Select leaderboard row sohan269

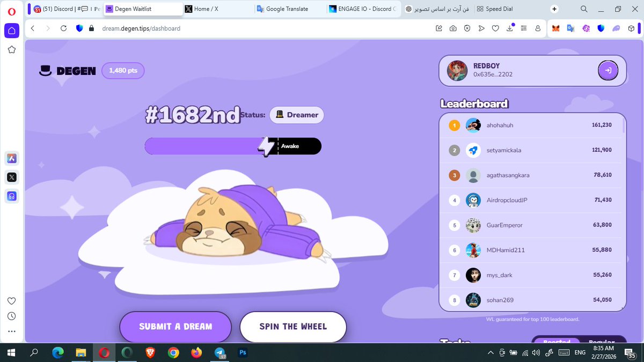coord(531,300)
